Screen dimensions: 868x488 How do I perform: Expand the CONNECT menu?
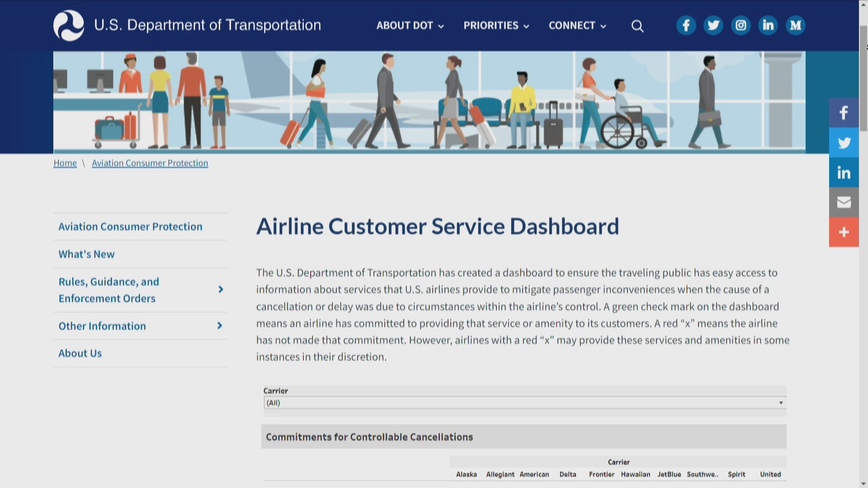(x=577, y=26)
